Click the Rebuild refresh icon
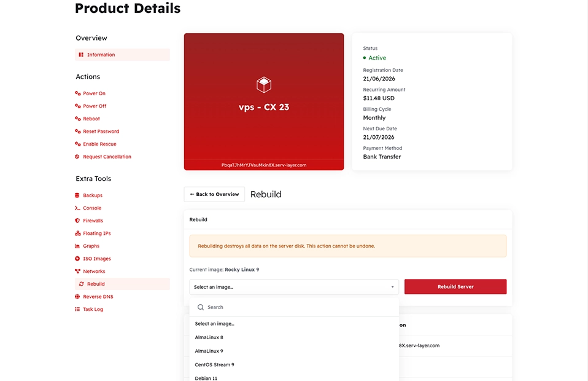This screenshot has height=381, width=588. (x=82, y=284)
